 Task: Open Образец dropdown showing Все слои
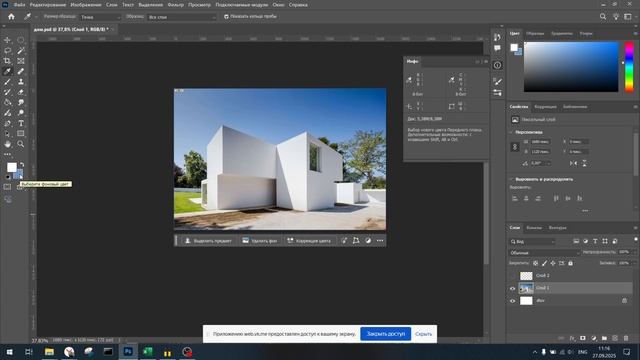point(182,17)
